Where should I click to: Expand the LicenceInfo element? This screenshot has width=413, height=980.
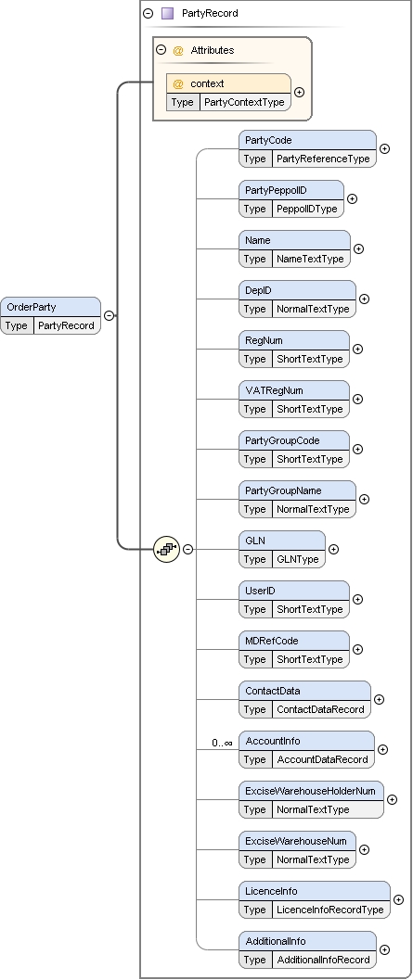click(398, 899)
